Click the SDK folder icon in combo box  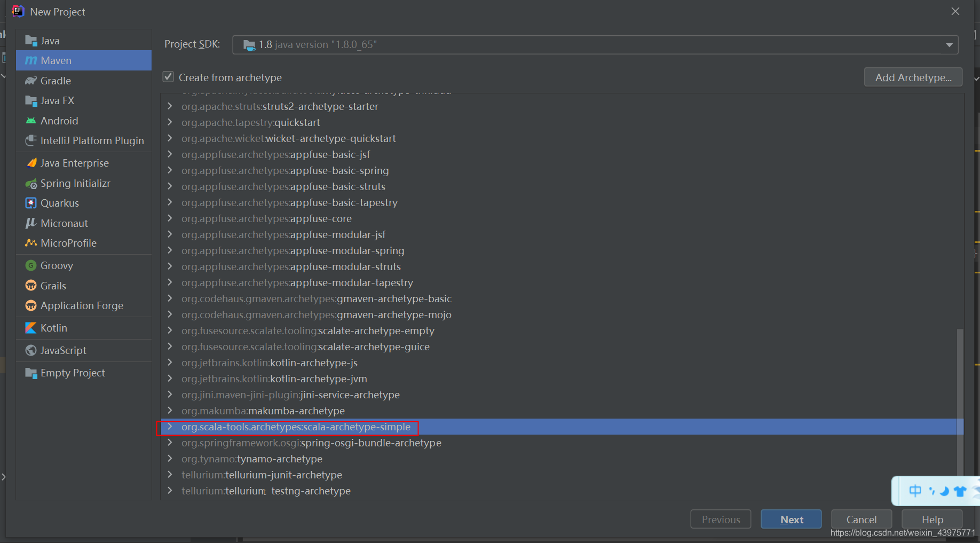point(249,45)
